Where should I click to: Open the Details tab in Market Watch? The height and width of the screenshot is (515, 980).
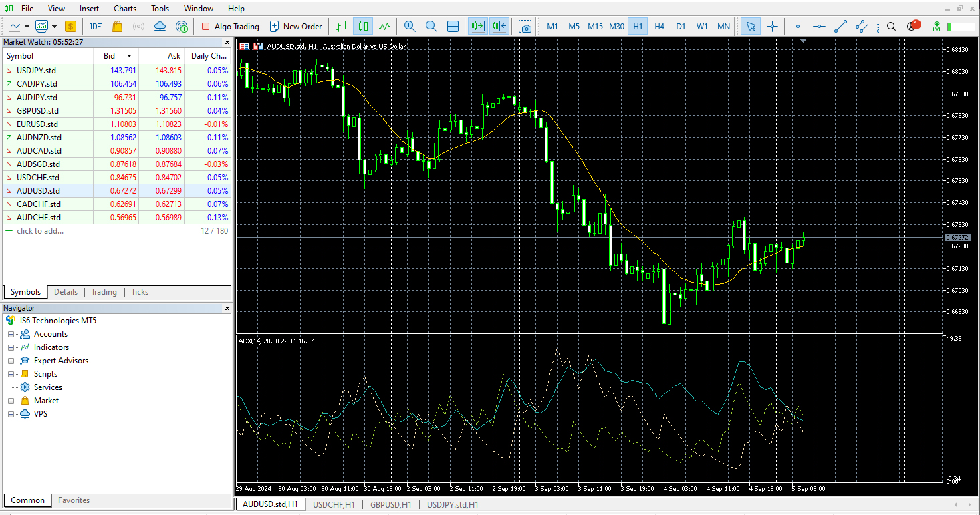pyautogui.click(x=66, y=292)
